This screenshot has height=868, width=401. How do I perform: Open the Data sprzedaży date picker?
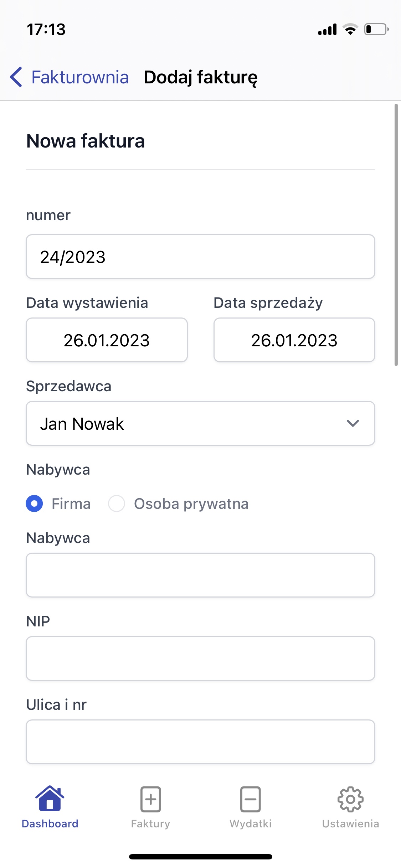[294, 340]
